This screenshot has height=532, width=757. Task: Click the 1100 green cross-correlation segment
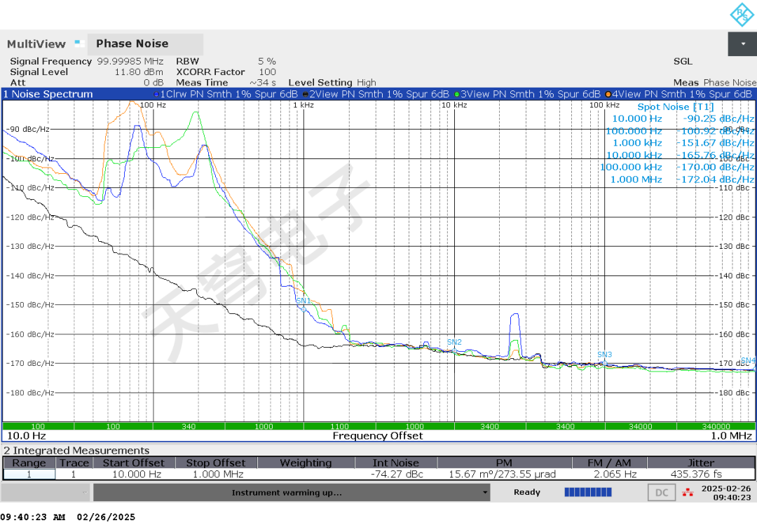[x=339, y=426]
